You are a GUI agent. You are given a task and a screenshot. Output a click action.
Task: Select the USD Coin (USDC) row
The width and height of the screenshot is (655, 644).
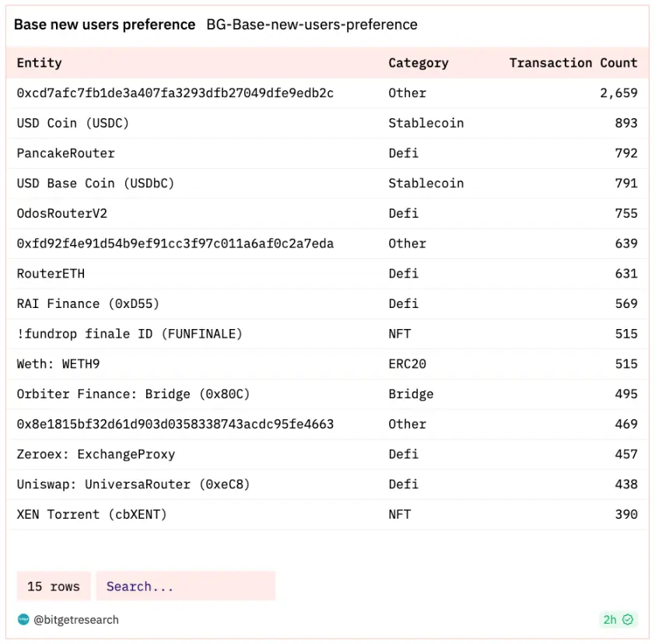tap(73, 123)
